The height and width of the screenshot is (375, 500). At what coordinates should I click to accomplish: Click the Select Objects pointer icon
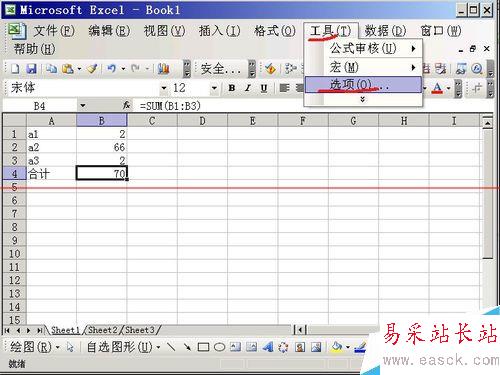tap(70, 347)
